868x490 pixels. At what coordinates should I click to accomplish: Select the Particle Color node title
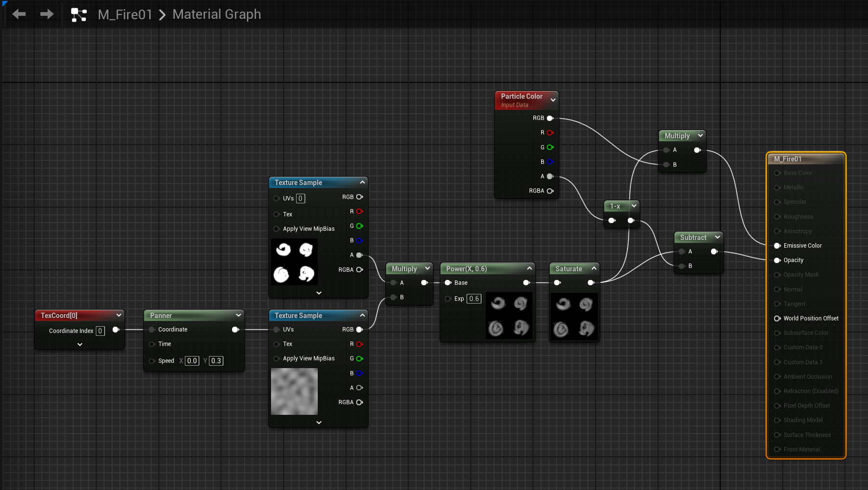pyautogui.click(x=521, y=96)
